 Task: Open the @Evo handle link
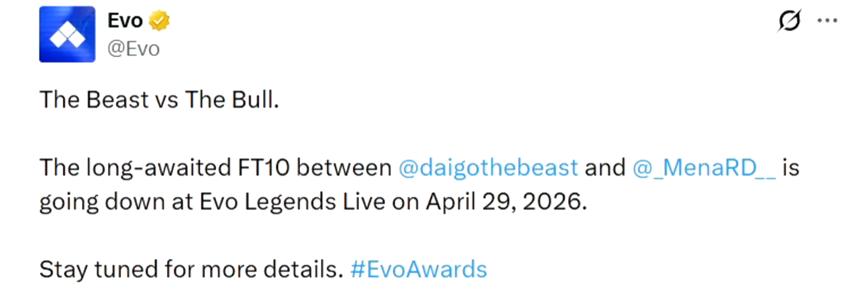(x=133, y=49)
